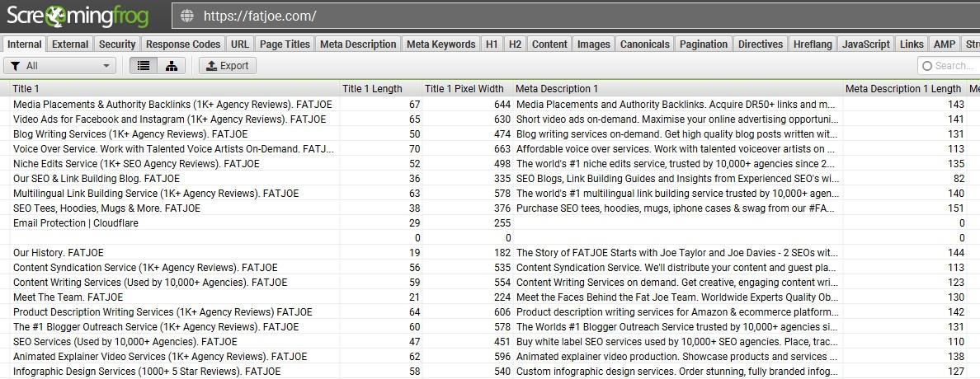
Task: Switch to the Images tab
Action: click(x=594, y=44)
